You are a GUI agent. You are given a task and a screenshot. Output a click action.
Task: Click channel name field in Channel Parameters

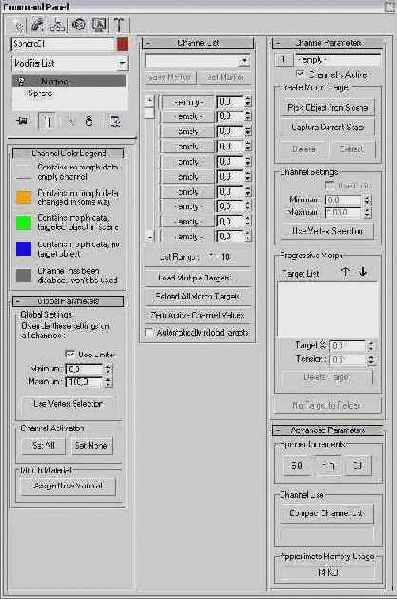click(x=338, y=60)
